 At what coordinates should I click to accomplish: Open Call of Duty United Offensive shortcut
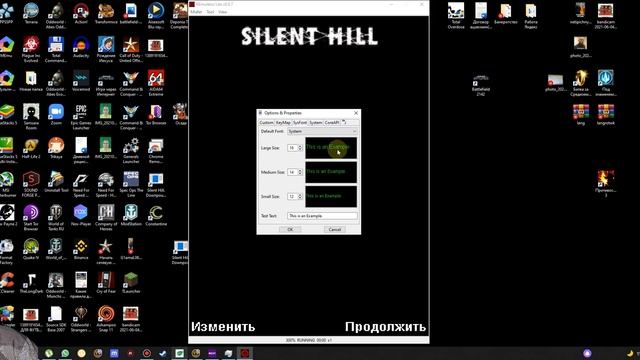(x=131, y=49)
